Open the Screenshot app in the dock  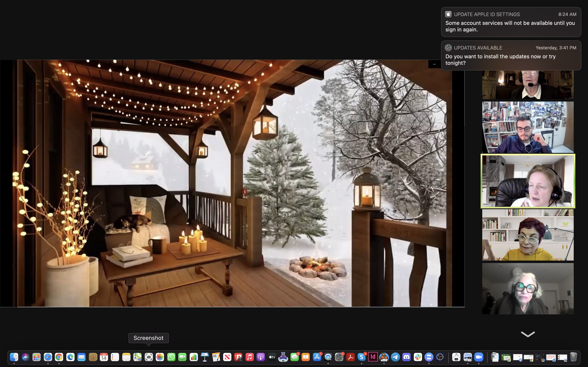click(149, 357)
